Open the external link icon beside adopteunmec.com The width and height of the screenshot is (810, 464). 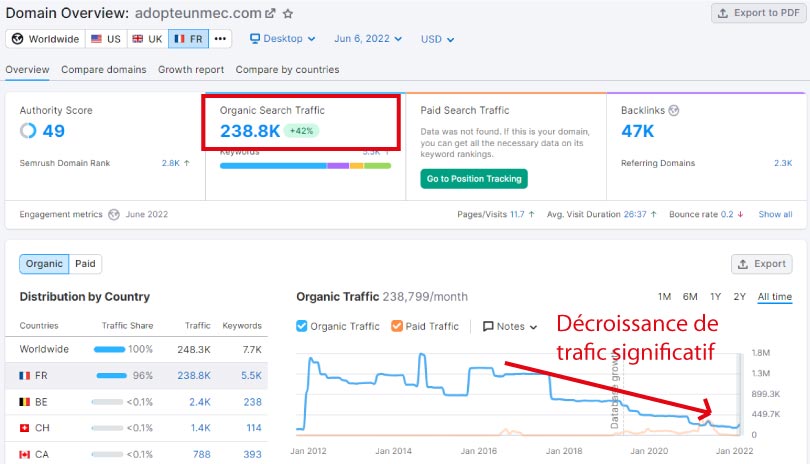(270, 13)
